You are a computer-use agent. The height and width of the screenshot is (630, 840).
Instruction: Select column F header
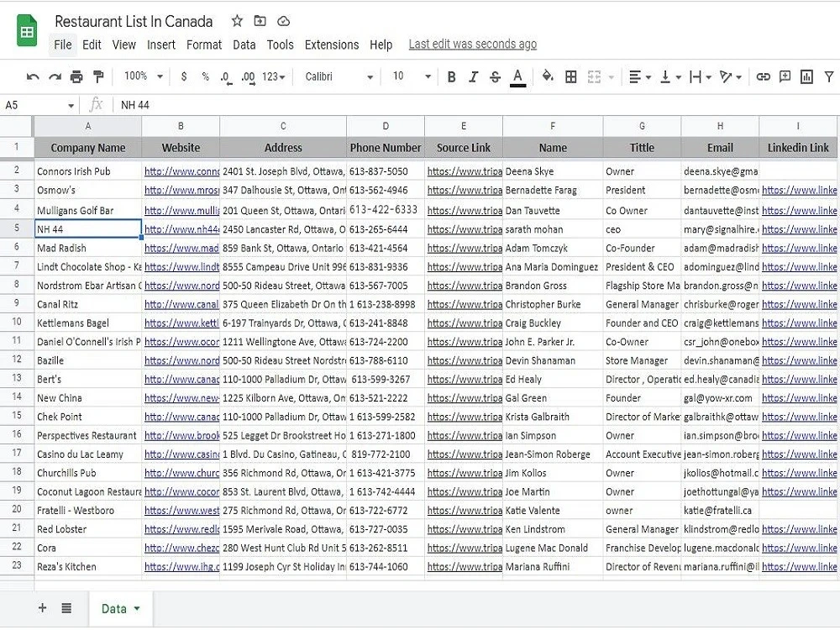click(553, 126)
